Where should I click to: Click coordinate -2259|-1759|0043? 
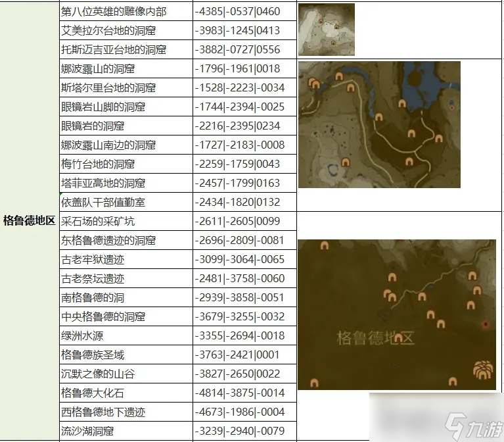pos(237,164)
